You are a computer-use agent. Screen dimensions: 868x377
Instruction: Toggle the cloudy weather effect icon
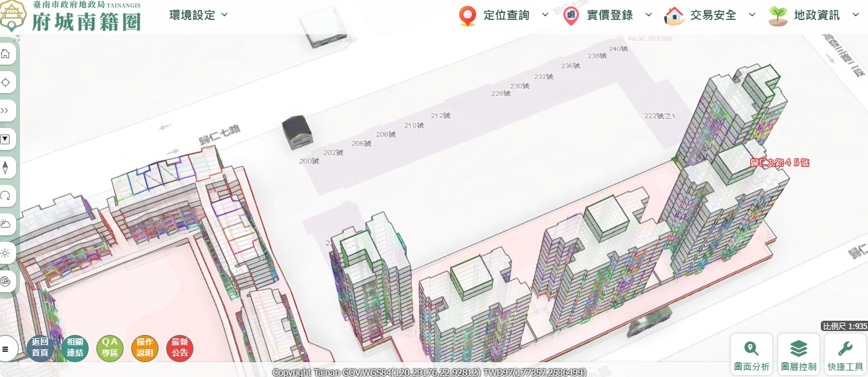pyautogui.click(x=6, y=224)
